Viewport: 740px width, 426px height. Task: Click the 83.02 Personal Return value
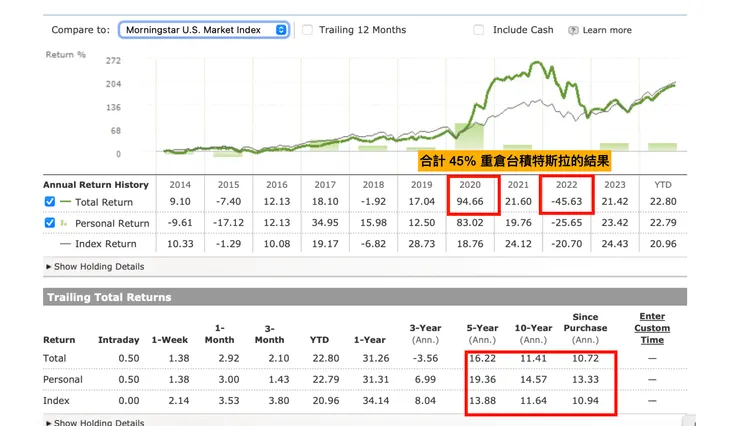pyautogui.click(x=470, y=223)
